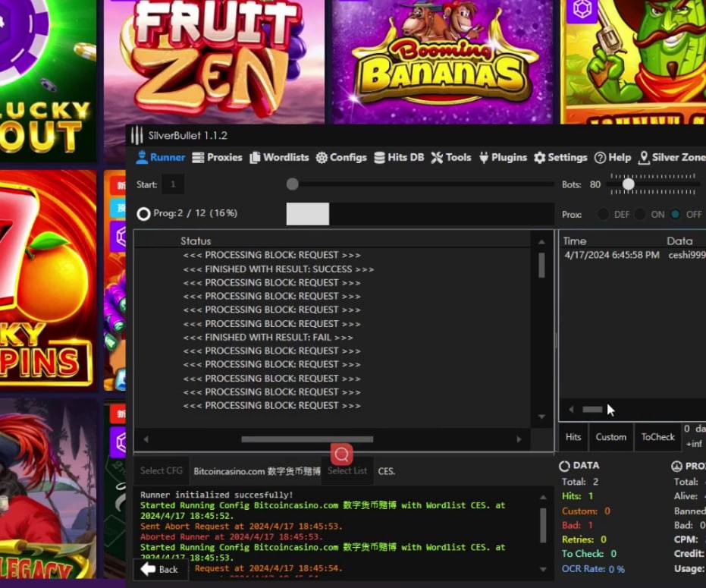The image size is (706, 588).
Task: Switch to the Wordlists tab
Action: (x=279, y=157)
